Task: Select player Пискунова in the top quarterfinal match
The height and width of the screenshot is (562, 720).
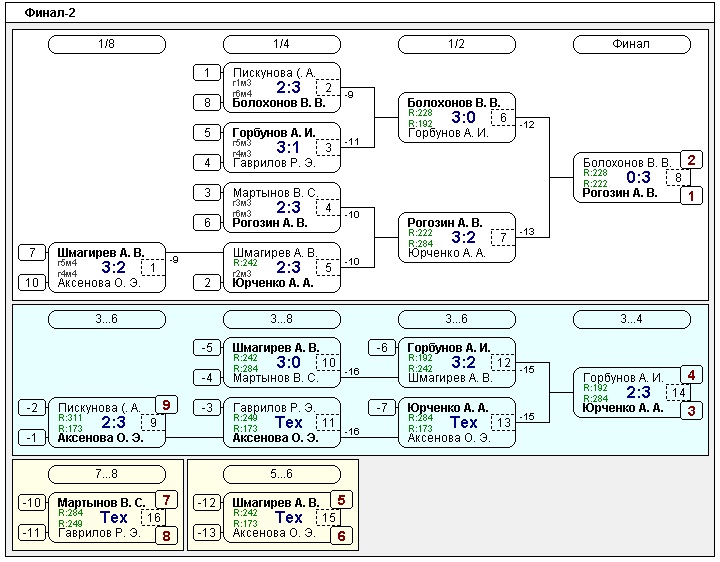Action: tap(273, 73)
